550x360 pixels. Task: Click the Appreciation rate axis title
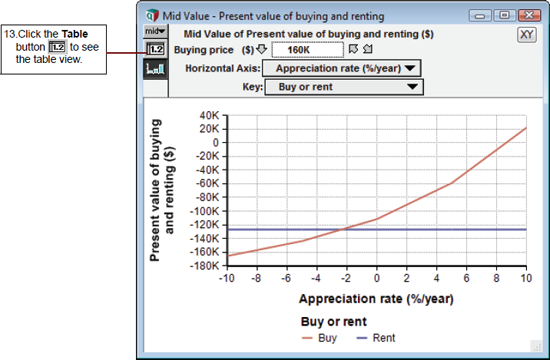pyautogui.click(x=376, y=299)
